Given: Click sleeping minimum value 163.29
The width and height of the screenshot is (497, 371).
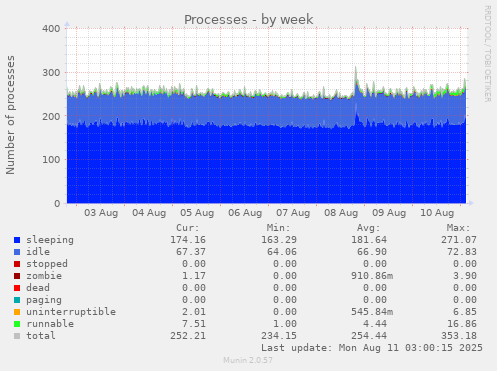Looking at the screenshot, I should (279, 240).
